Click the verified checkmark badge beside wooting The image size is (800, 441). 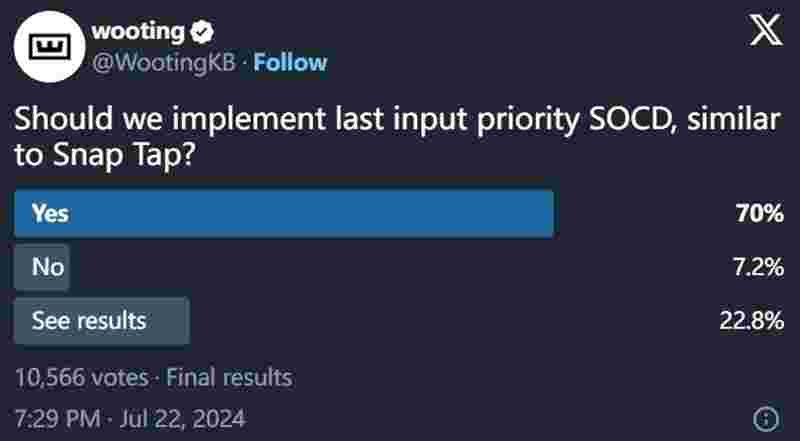coord(202,32)
